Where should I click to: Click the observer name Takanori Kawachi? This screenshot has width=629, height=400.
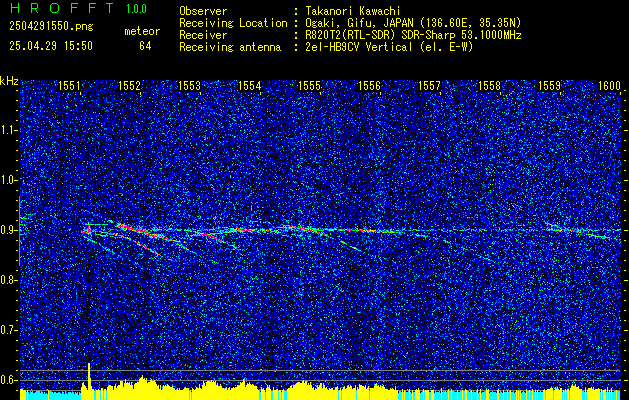353,11
